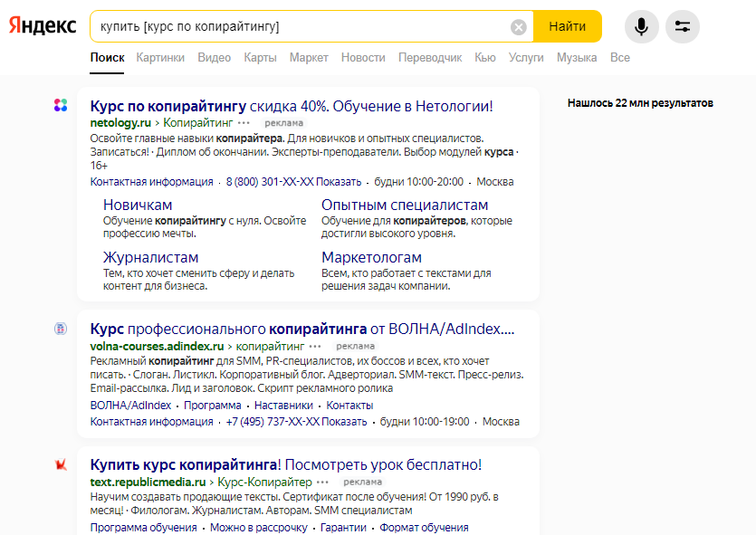Select the Поиск tab
The width and height of the screenshot is (756, 535).
[x=107, y=58]
